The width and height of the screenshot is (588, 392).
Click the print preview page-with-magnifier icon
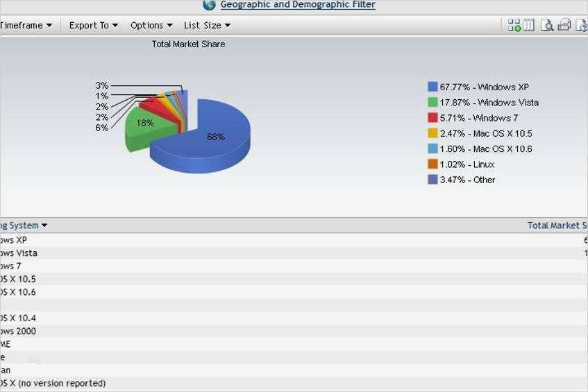[x=547, y=25]
